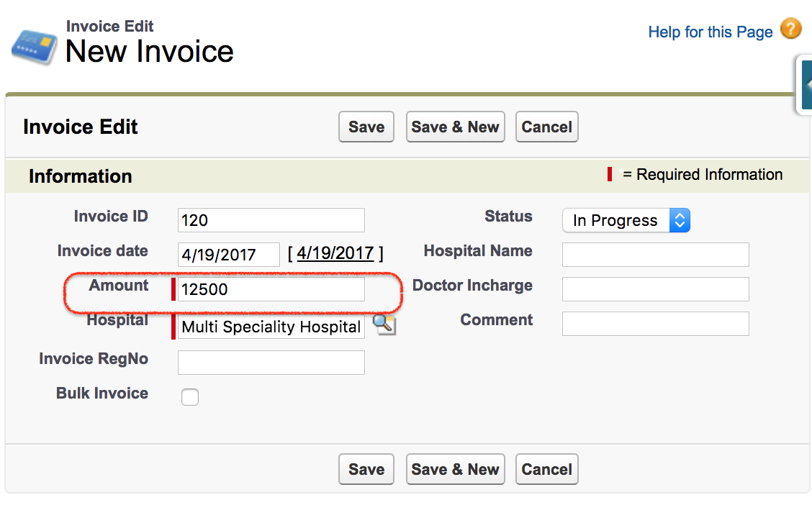Viewport: 812px width, 518px height.
Task: Click the New Invoice credit card icon
Action: pyautogui.click(x=34, y=47)
